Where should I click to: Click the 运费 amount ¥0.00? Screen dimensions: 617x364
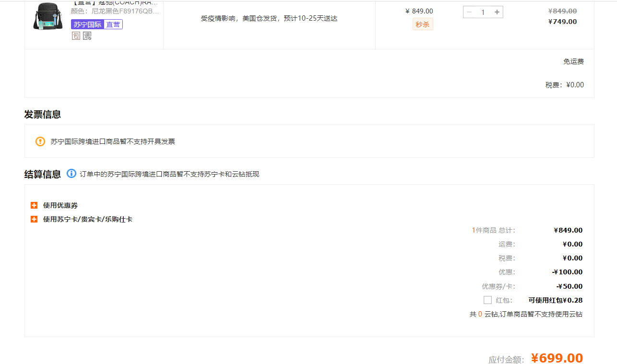(x=573, y=244)
